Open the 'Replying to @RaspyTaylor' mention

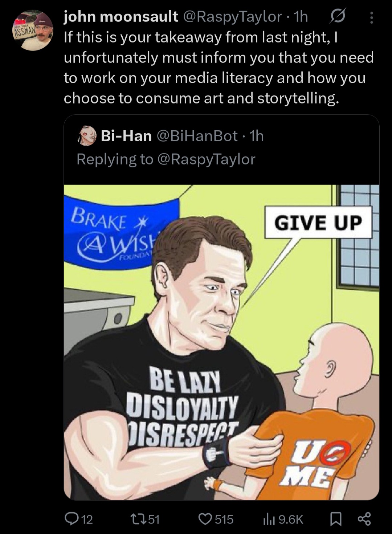pos(206,159)
